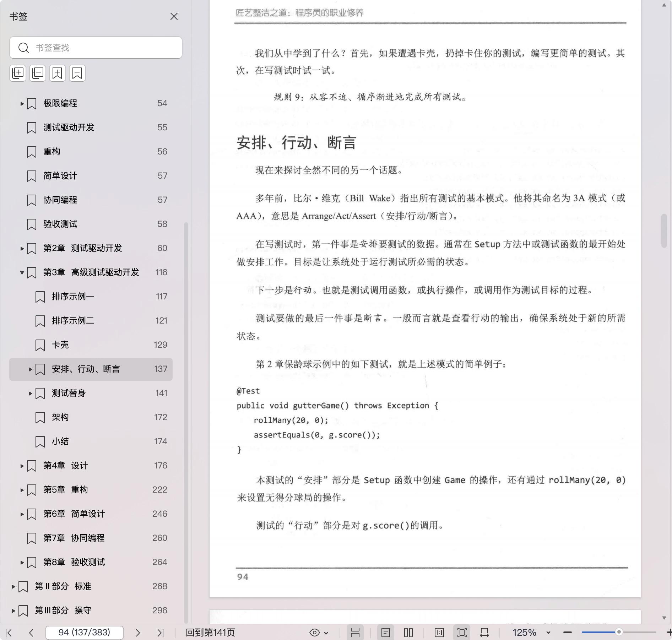Viewport: 672px width, 640px height.
Task: Click the collapse all bookmarks icon
Action: [38, 73]
